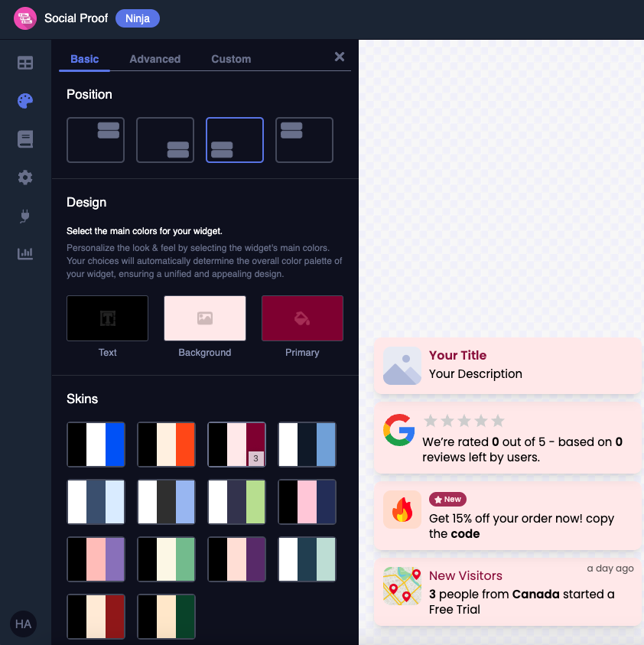The width and height of the screenshot is (644, 645).
Task: Click the HA avatar at bottom left
Action: (x=23, y=624)
